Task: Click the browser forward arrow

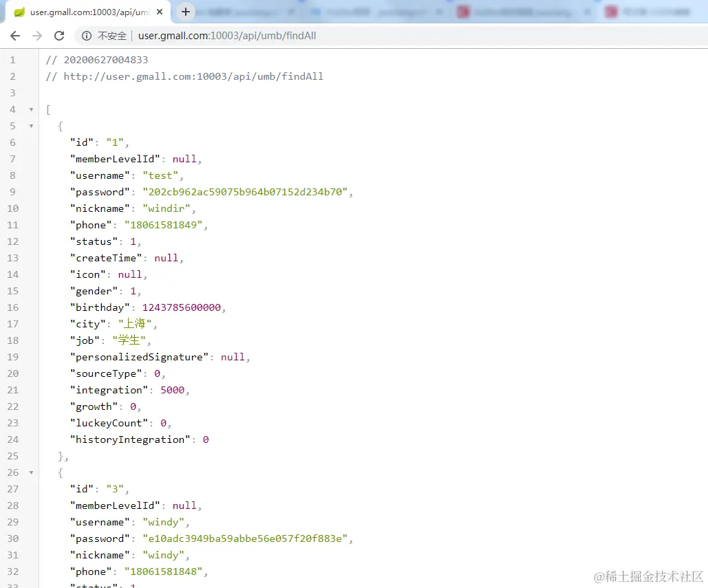Action: 37,36
